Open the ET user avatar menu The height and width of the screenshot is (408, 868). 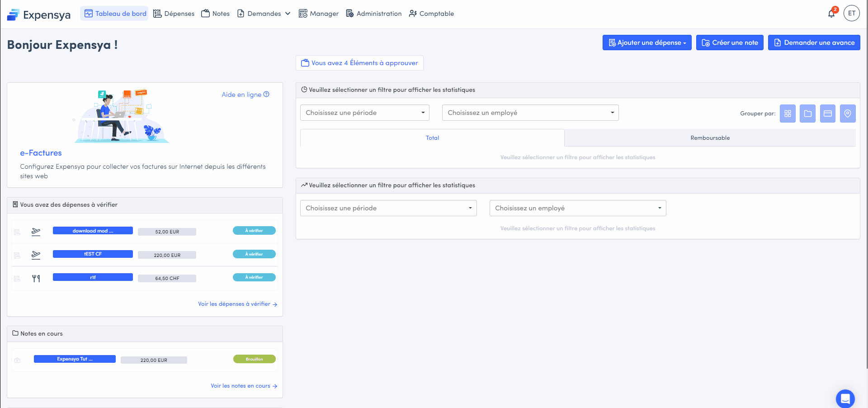point(852,14)
